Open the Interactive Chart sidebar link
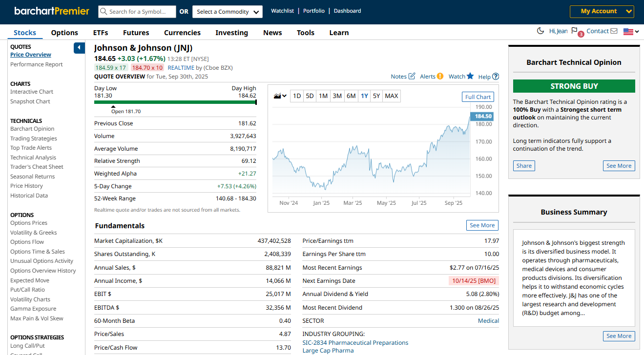This screenshot has width=644, height=355. coord(32,92)
